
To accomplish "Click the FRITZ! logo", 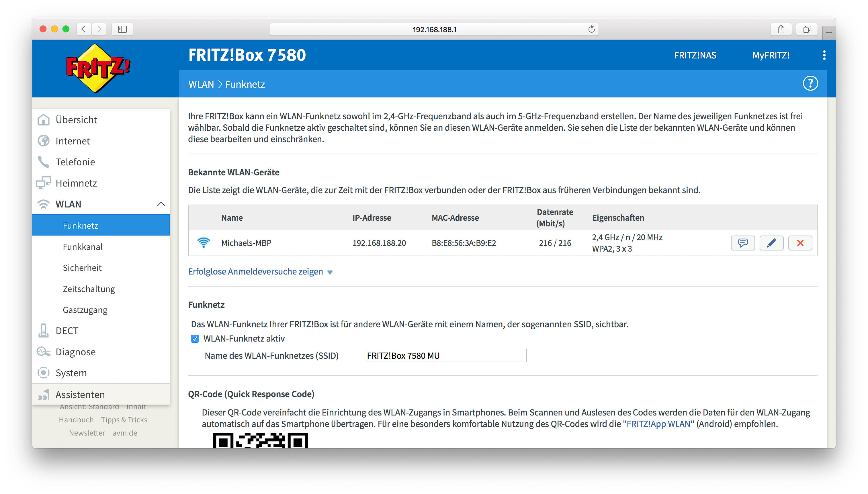I will coord(98,68).
